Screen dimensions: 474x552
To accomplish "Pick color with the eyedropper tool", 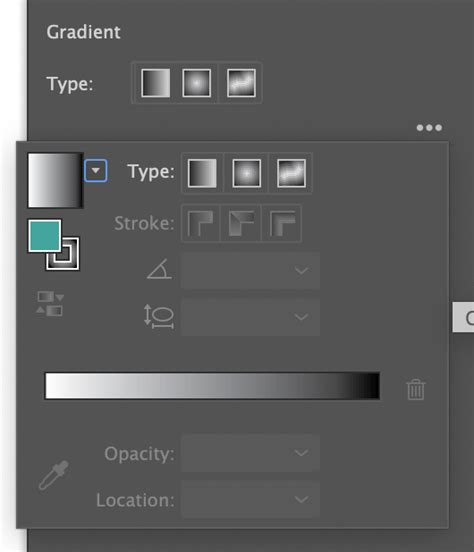I will pyautogui.click(x=54, y=475).
